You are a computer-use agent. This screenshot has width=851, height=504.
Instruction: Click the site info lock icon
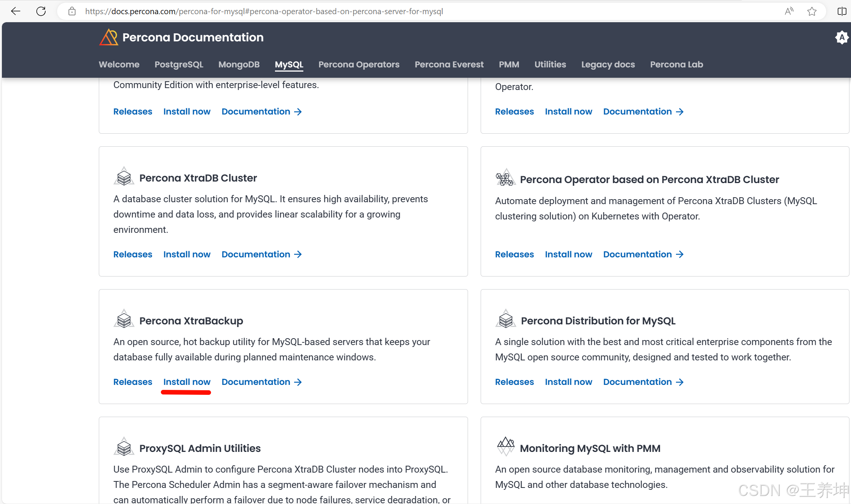point(72,11)
